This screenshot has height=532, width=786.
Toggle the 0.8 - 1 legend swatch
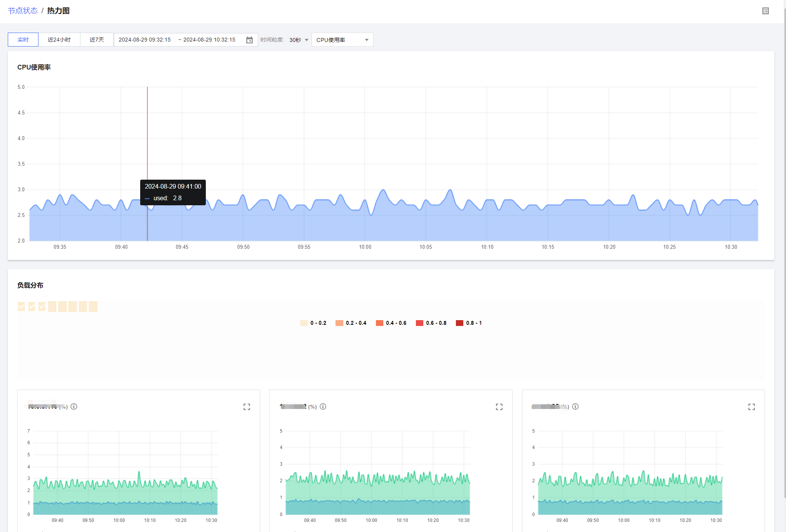(x=459, y=323)
